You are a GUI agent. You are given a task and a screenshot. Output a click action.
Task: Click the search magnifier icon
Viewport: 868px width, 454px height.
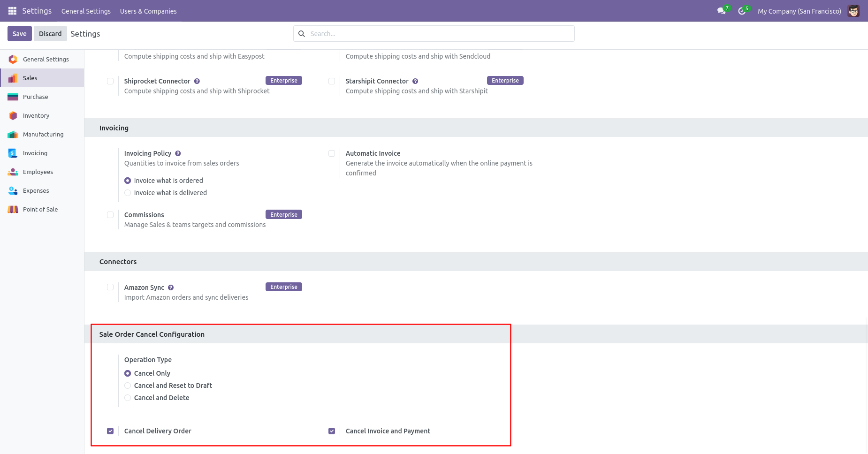(x=302, y=34)
